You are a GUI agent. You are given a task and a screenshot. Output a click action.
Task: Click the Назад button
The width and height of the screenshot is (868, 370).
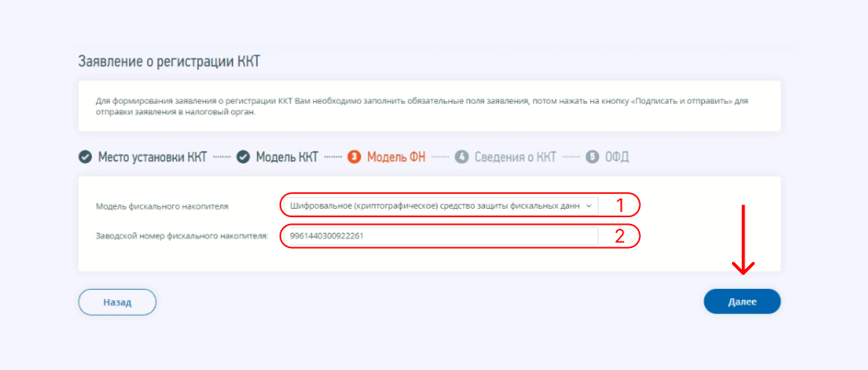[x=117, y=302]
